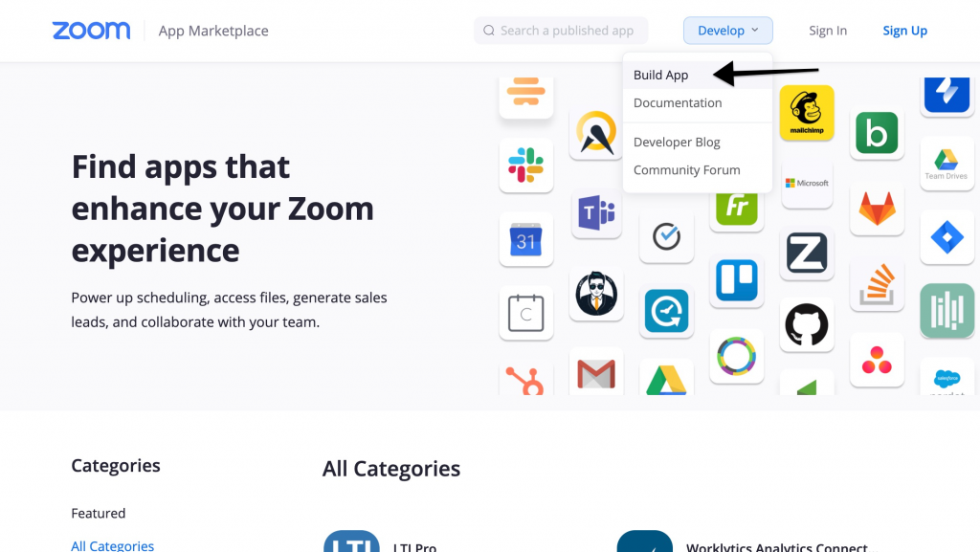The width and height of the screenshot is (980, 552).
Task: Click the 'Power up scheduling' description text
Action: pos(230,310)
